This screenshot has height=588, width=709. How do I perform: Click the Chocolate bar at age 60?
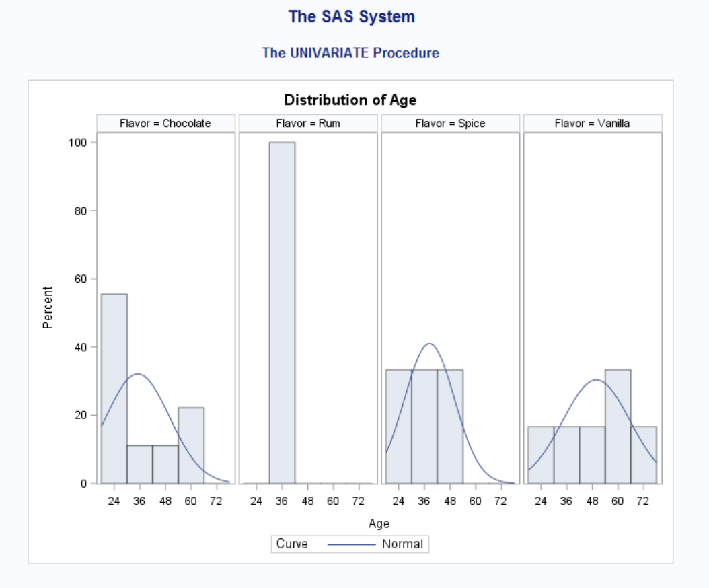pos(191,445)
